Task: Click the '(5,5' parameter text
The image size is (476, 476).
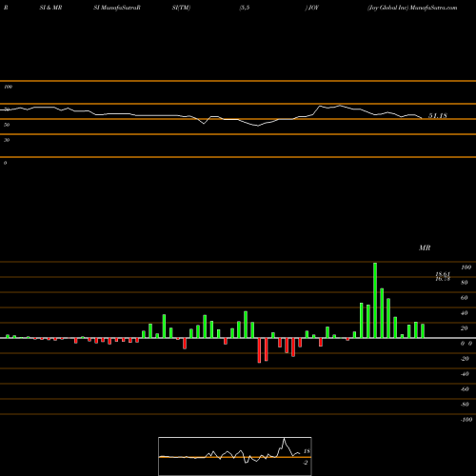Action: coord(245,8)
